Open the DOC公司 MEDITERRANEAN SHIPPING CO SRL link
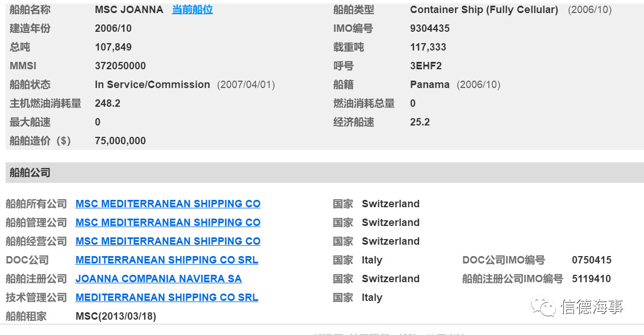 167,260
